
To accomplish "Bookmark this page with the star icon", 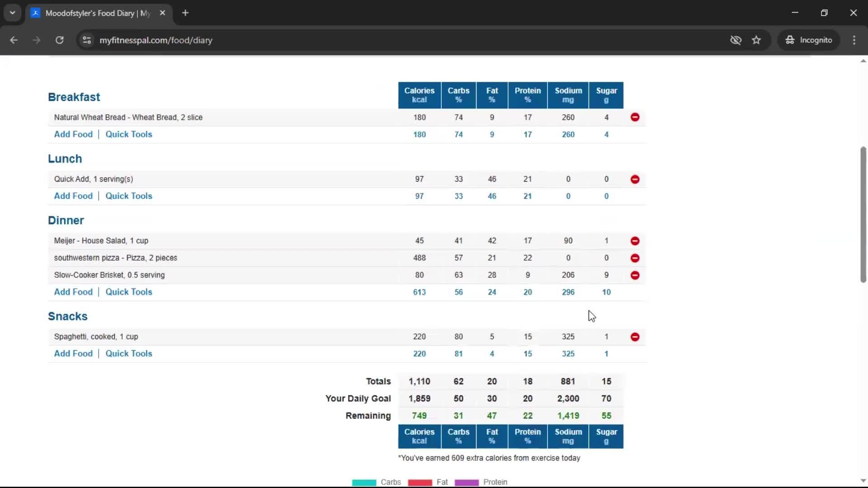I will click(x=756, y=40).
